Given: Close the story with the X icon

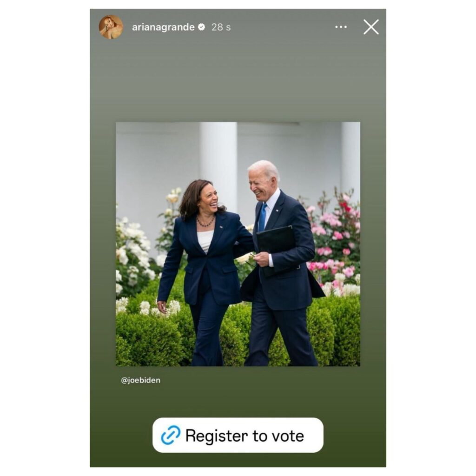Looking at the screenshot, I should (371, 27).
